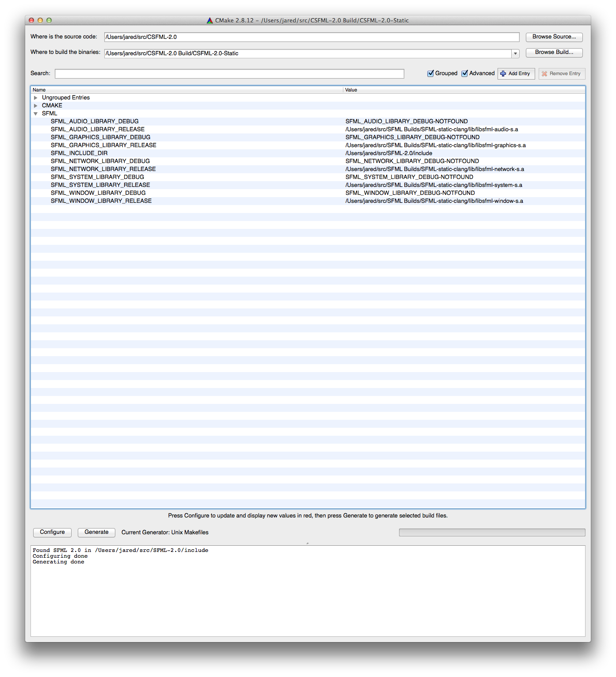Click the plus icon on Add Entry
The image size is (616, 677).
click(x=503, y=73)
